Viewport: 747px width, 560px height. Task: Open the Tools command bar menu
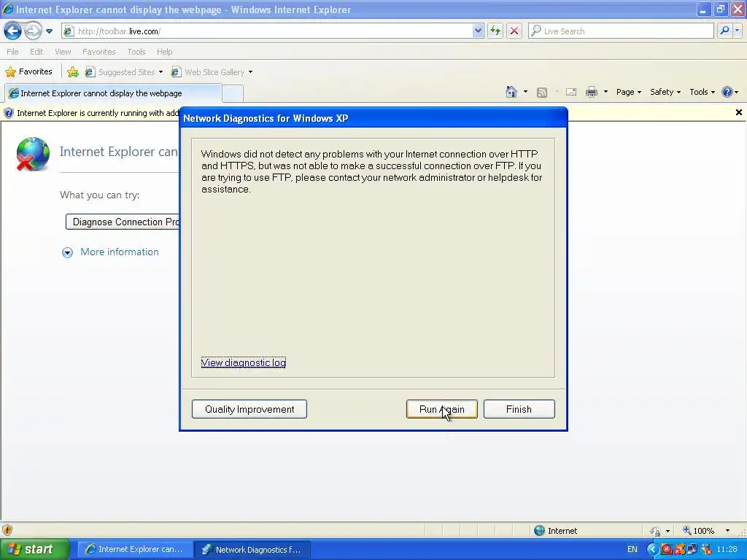tap(702, 93)
